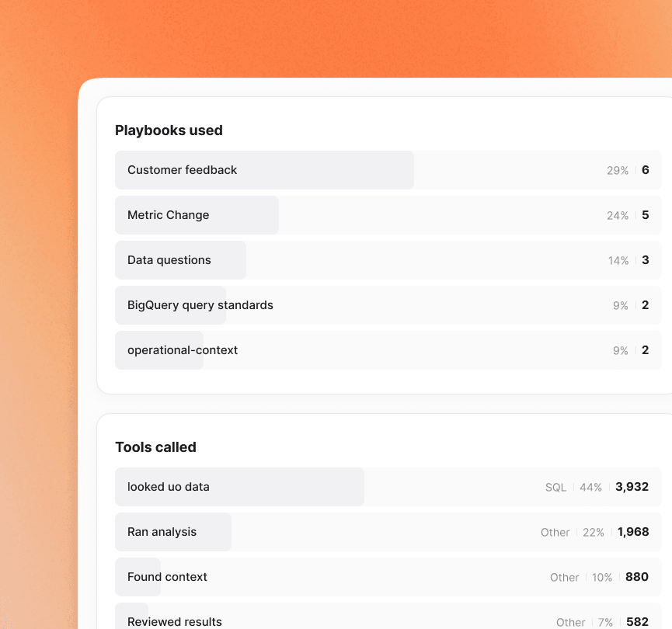Open the BigQuery query standards row
The height and width of the screenshot is (629, 672).
(388, 305)
